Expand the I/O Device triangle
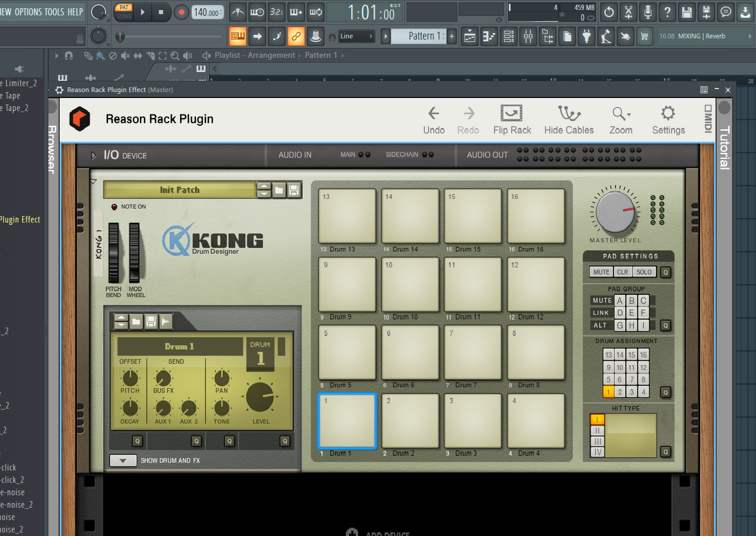The image size is (756, 536). point(94,156)
